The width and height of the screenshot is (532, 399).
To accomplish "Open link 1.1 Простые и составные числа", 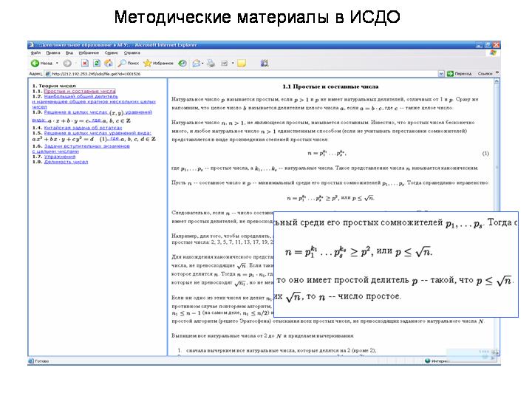I will pyautogui.click(x=80, y=92).
